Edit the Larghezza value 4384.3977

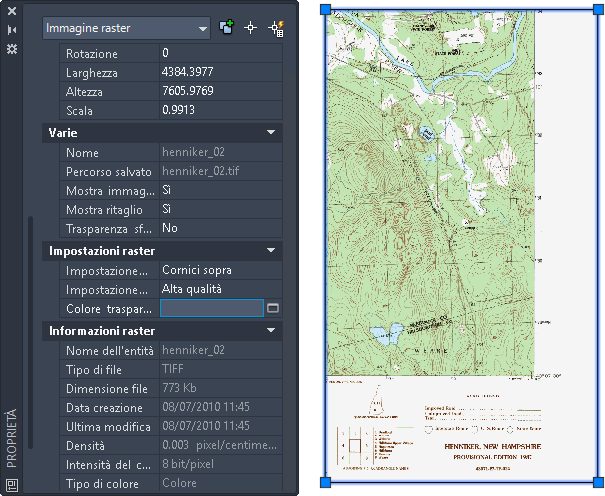pos(221,72)
